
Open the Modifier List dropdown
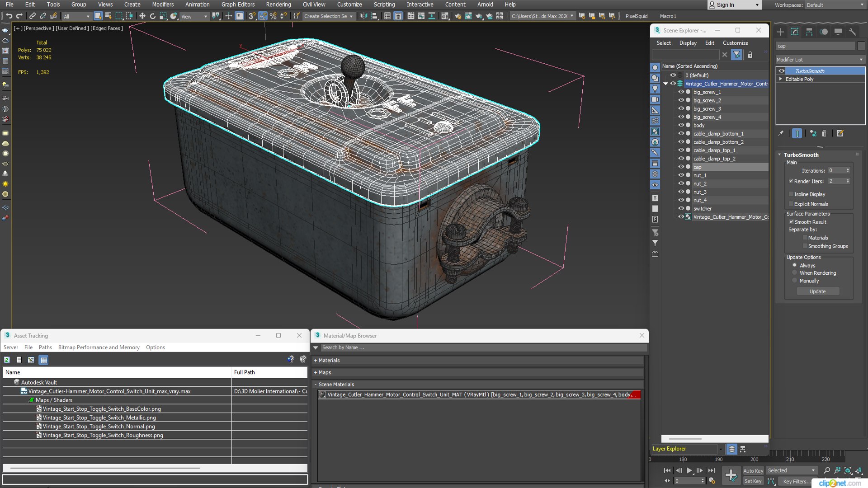click(x=820, y=60)
